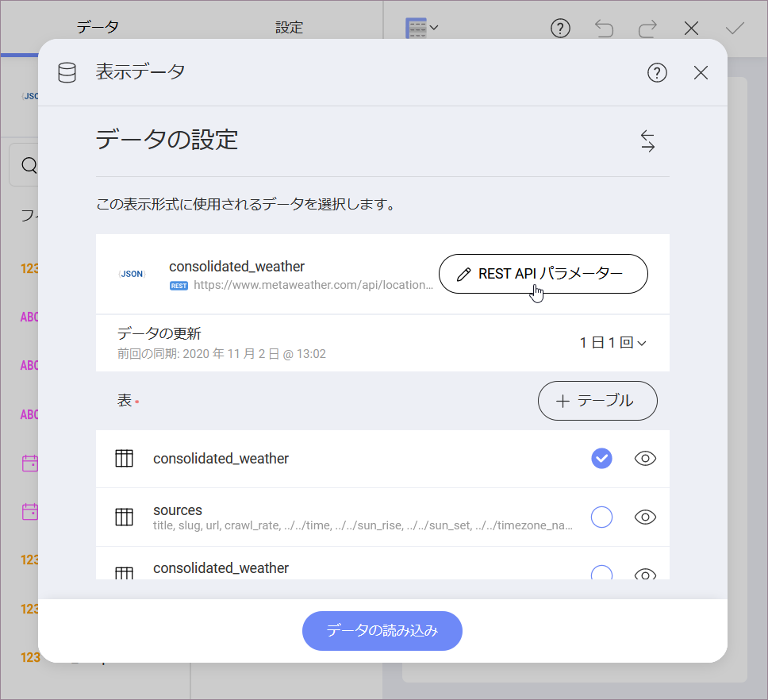Screen dimensions: 768x700
Task: Preview last consolidated_weather table via eye icon
Action: [x=645, y=574]
